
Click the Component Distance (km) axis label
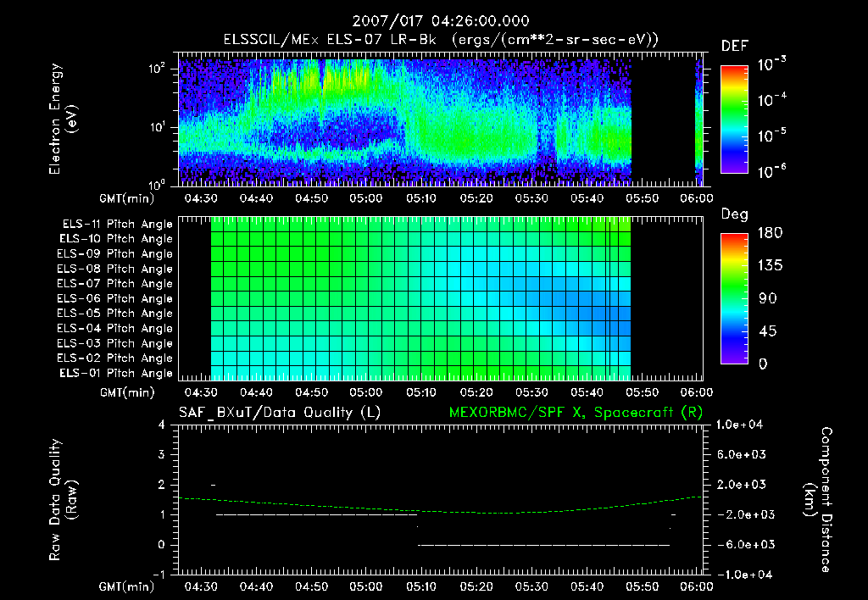pos(818,500)
